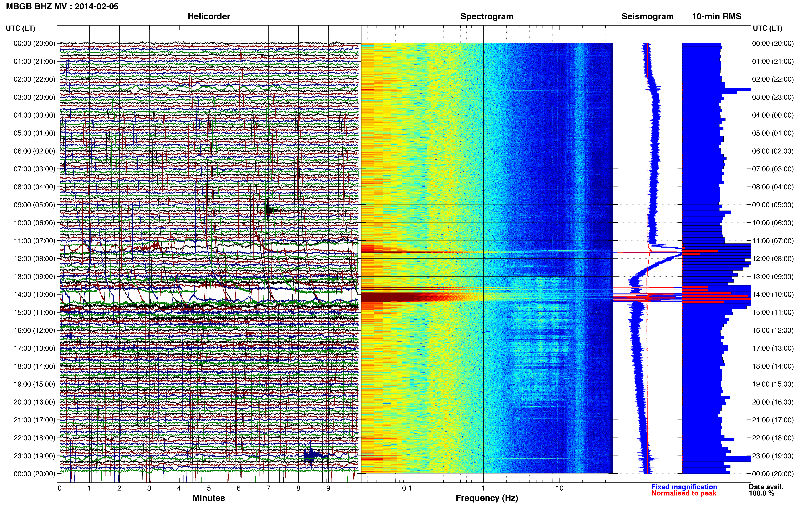Click tick '2' on the Minutes axis
The image size is (812, 508).
point(119,488)
